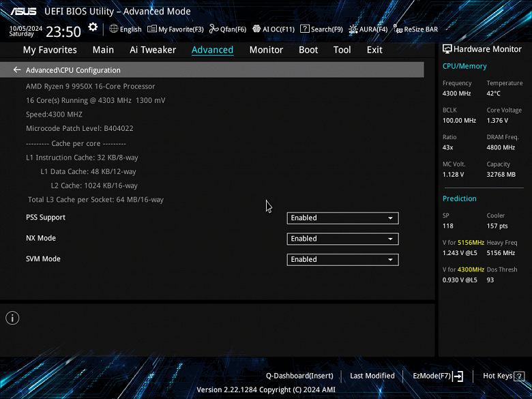Toggle AURA(F4) lighting icon
Screen dimensions: 532x399
click(x=353, y=29)
